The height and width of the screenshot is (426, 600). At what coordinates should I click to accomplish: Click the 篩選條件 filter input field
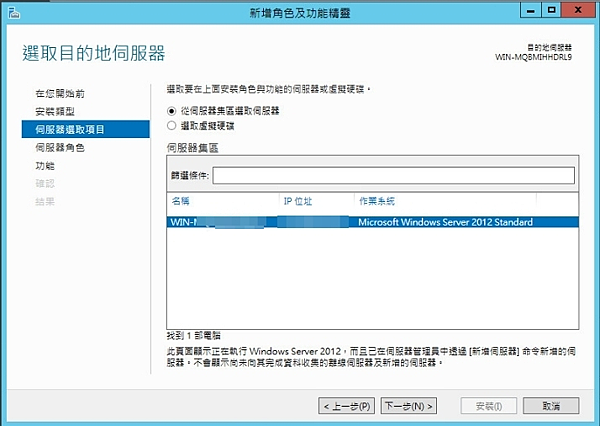394,175
